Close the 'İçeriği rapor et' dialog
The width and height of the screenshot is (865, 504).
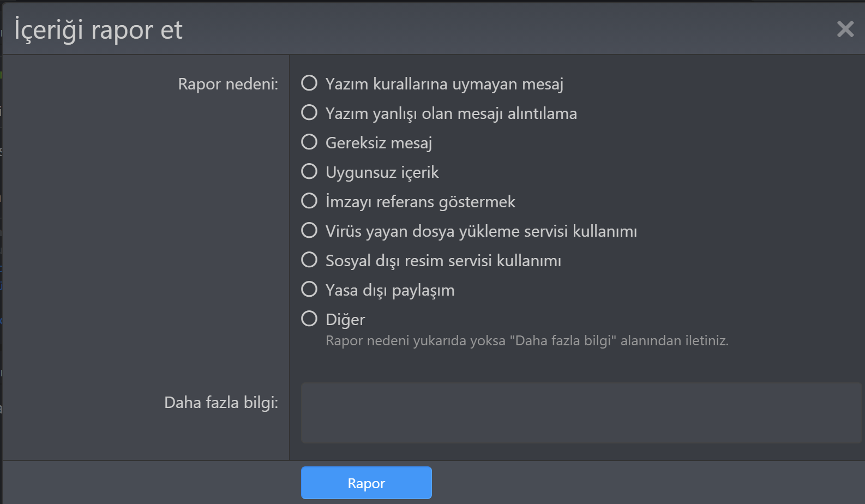point(845,29)
